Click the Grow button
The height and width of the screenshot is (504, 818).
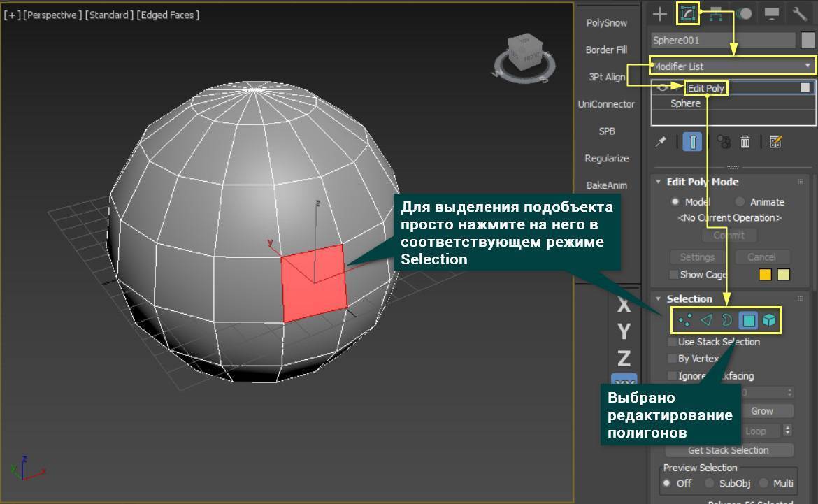761,411
